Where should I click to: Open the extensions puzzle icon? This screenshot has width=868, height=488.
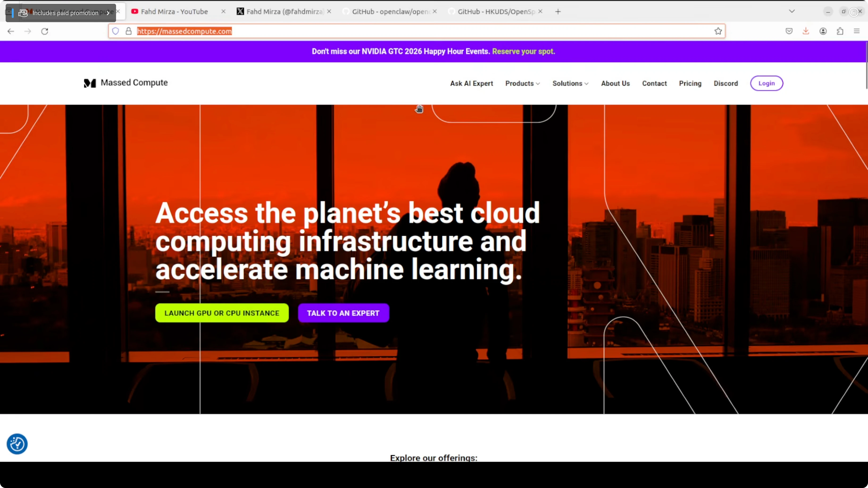(x=840, y=31)
